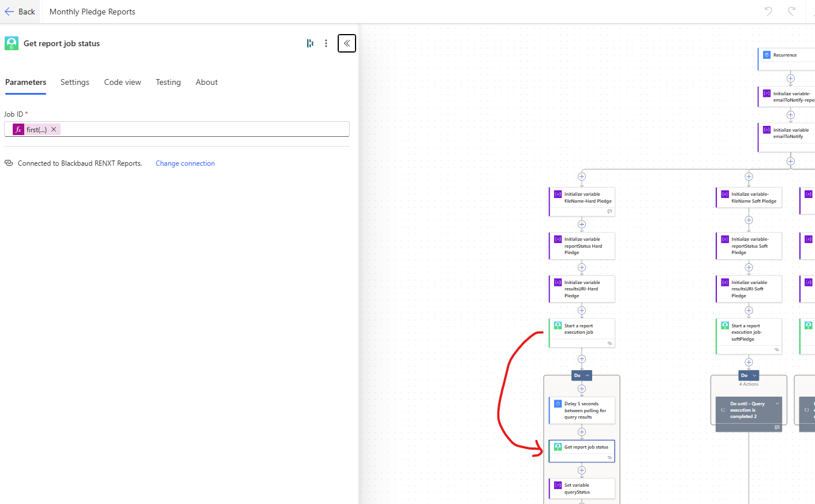Viewport: 815px width, 504px height.
Task: Add step below Get report job status node
Action: click(x=582, y=470)
